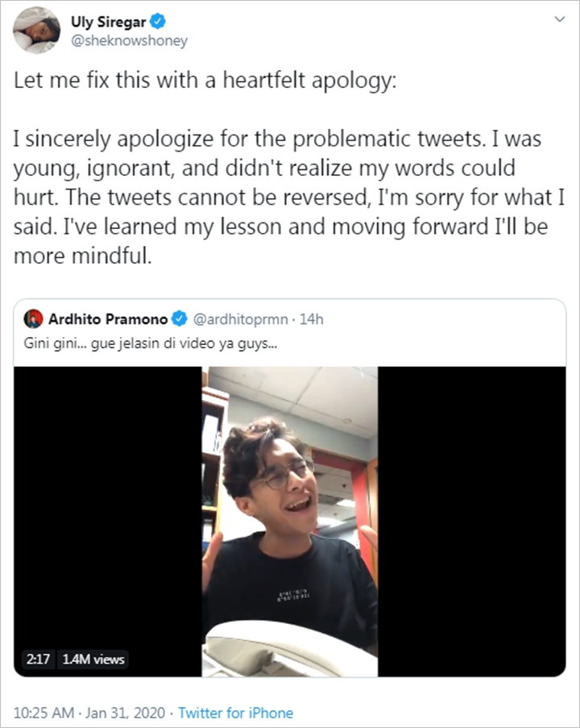Click the 2:17 video duration badge
The height and width of the screenshot is (728, 580).
point(38,659)
